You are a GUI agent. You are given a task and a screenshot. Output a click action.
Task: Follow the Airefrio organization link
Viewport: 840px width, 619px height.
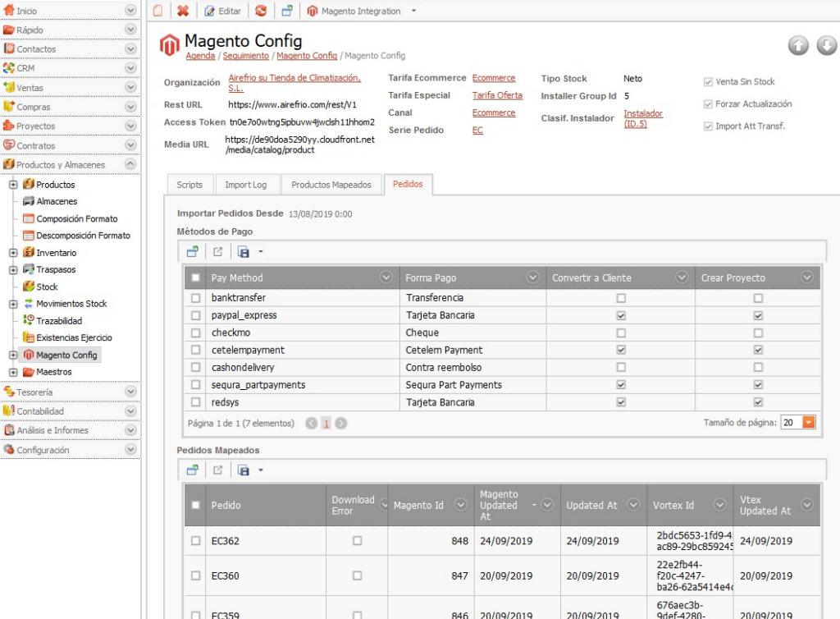pyautogui.click(x=294, y=83)
